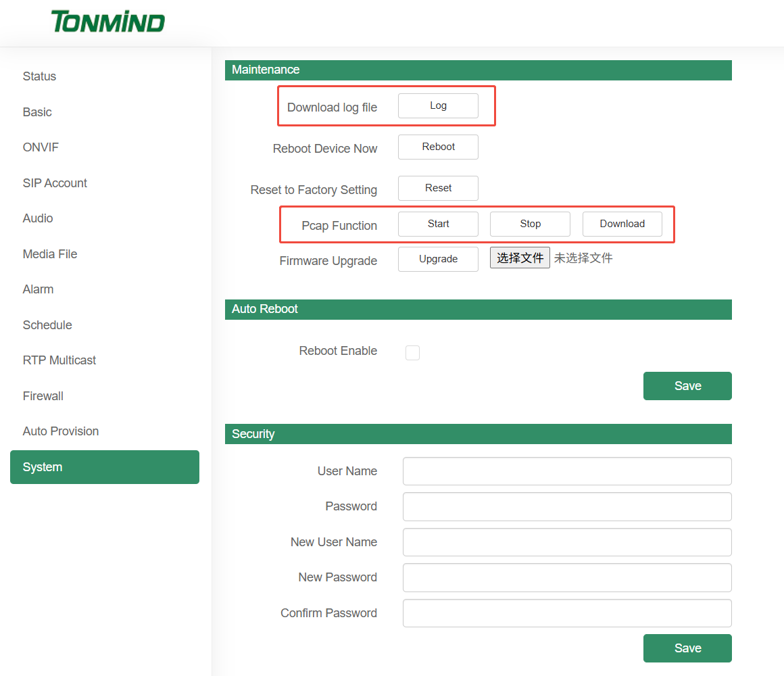Open the Status menu page
Image resolution: width=784 pixels, height=676 pixels.
[39, 76]
